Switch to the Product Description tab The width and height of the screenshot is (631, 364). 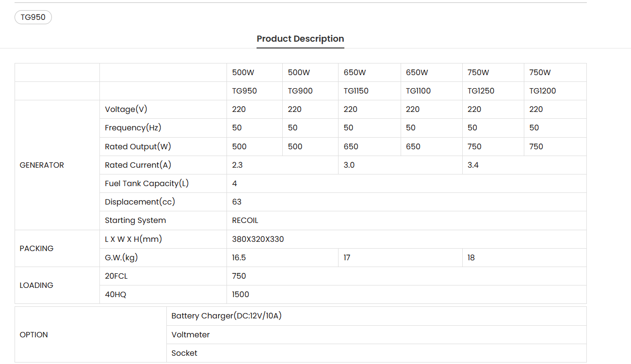tap(300, 39)
